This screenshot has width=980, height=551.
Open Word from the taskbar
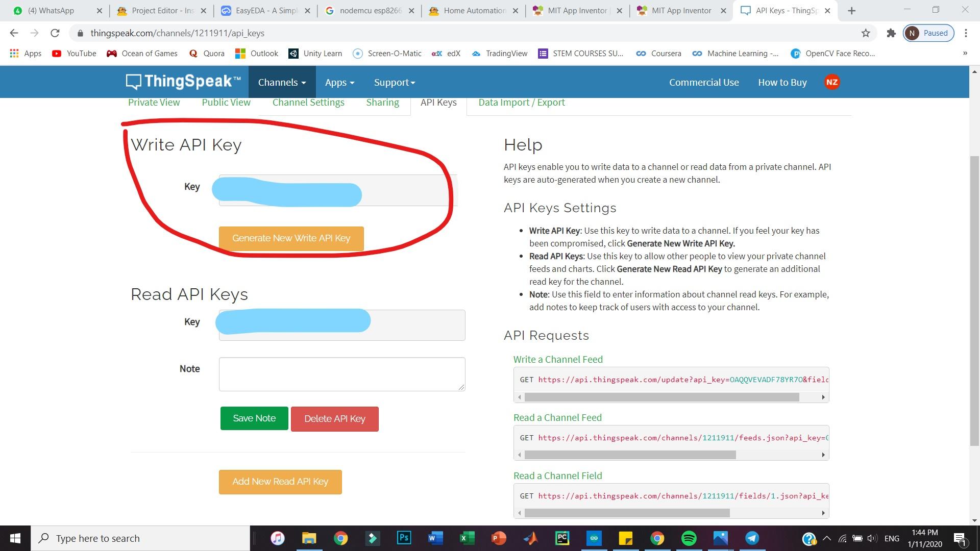[x=435, y=538]
